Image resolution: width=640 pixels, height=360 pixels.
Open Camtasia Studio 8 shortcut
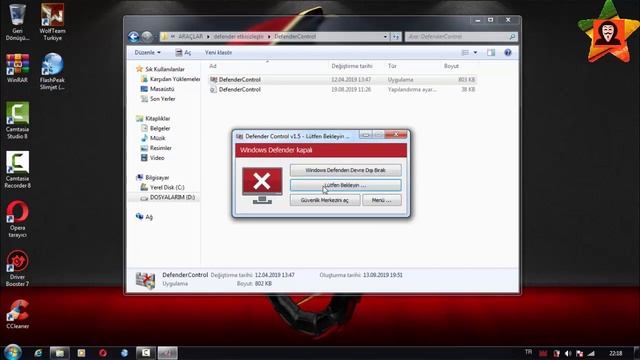click(x=17, y=120)
